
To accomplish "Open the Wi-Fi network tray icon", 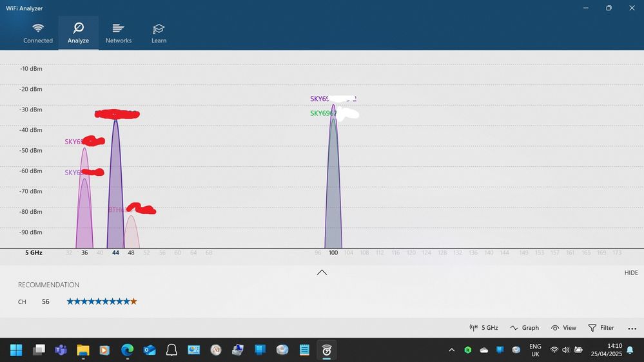I will pyautogui.click(x=554, y=350).
